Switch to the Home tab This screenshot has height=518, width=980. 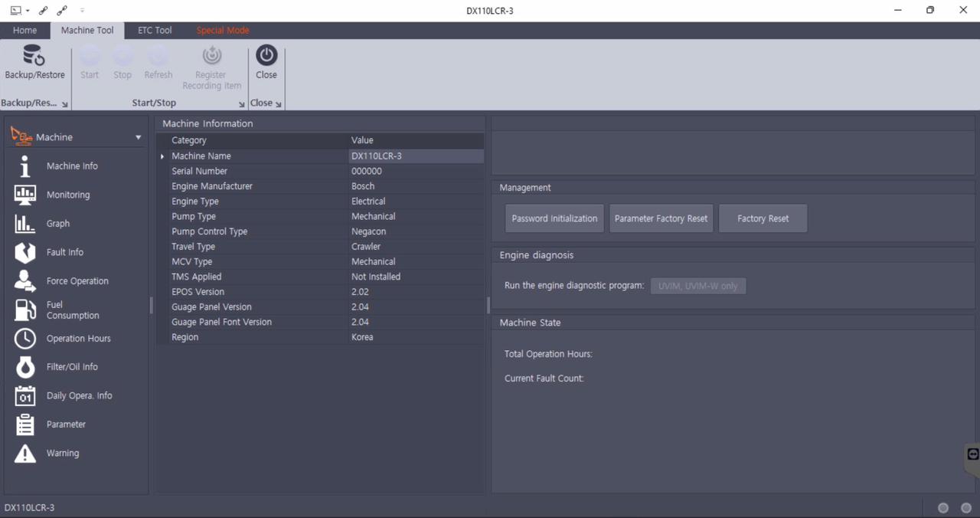[x=24, y=31]
